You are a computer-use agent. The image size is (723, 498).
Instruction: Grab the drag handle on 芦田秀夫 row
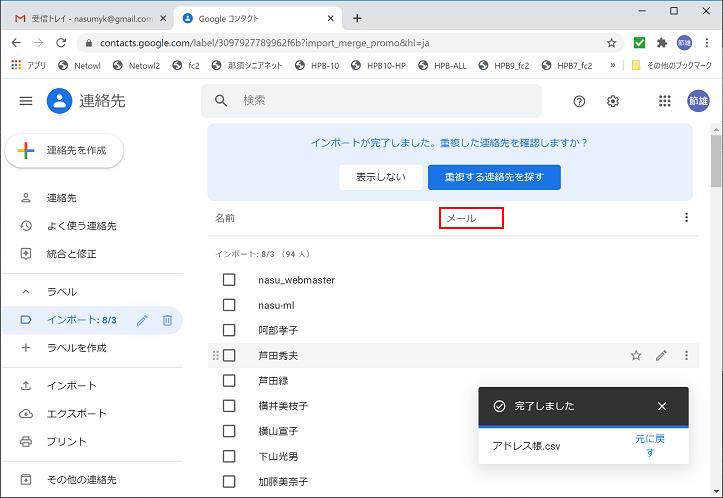[x=215, y=355]
